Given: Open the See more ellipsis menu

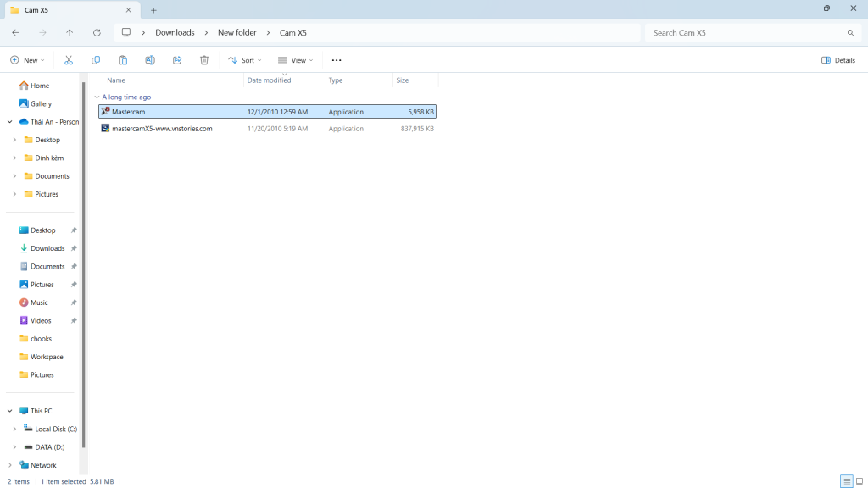Looking at the screenshot, I should (337, 60).
